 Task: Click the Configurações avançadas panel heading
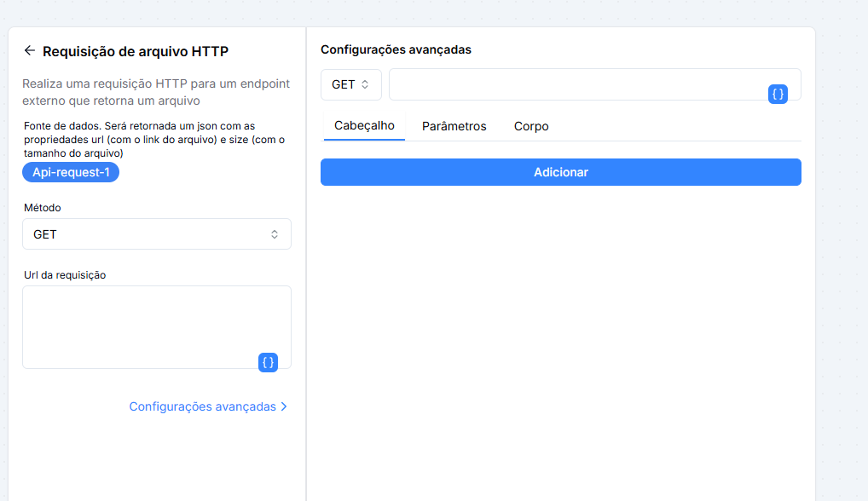point(396,49)
